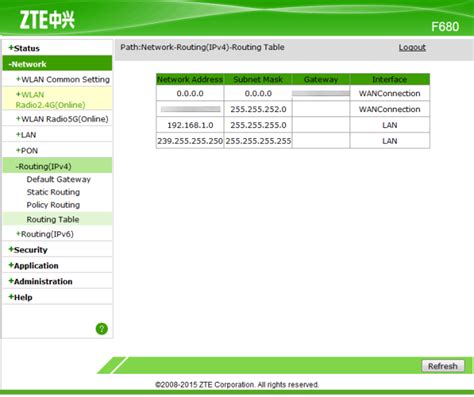Collapse the Network menu section
The image size is (474, 397).
[57, 64]
